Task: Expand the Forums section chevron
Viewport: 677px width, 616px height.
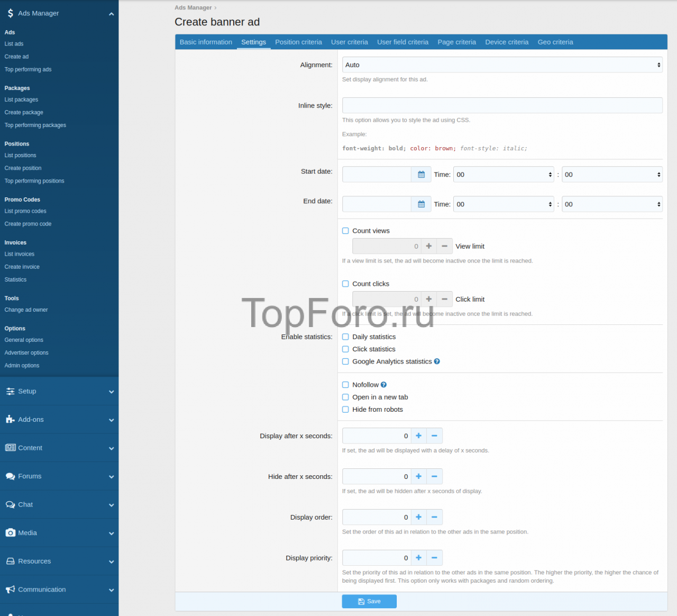Action: point(111,477)
